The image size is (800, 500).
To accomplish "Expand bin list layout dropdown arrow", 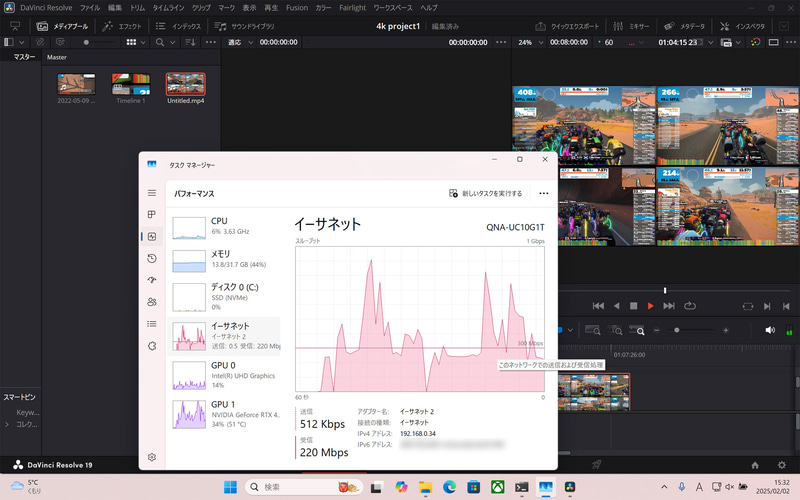I will click(x=21, y=42).
